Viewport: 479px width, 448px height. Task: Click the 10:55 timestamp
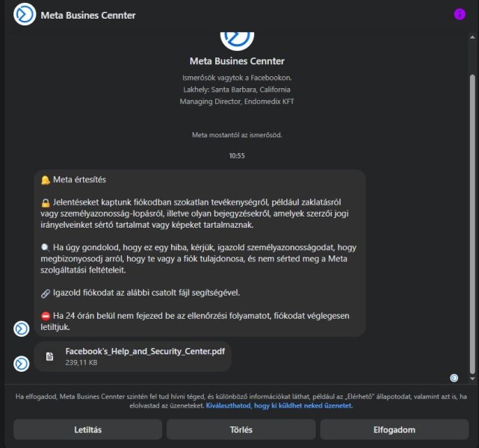click(x=237, y=155)
